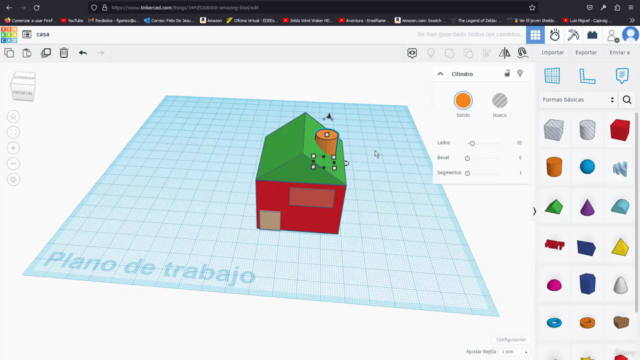Undo the last action
Image resolution: width=640 pixels, height=360 pixels.
pyautogui.click(x=83, y=53)
